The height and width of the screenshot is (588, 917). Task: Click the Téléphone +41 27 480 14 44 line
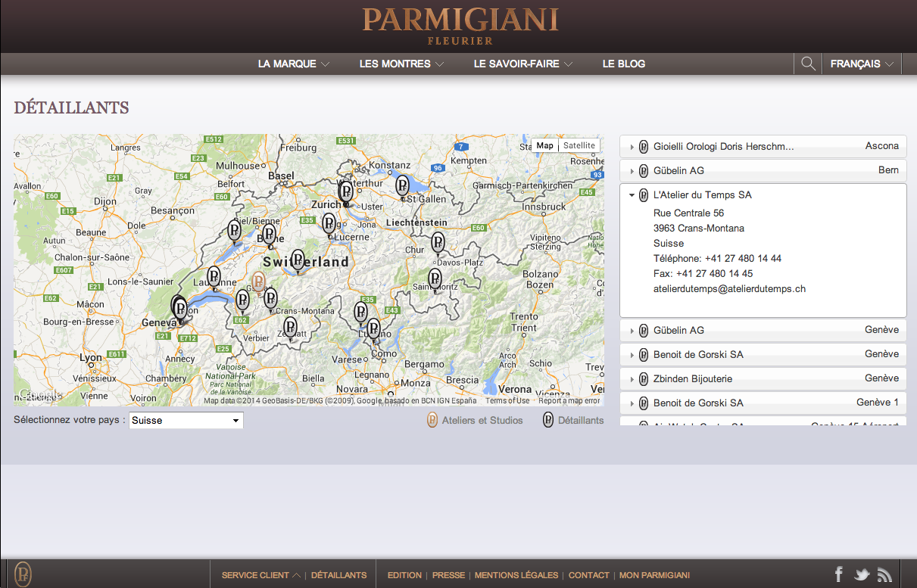717,258
